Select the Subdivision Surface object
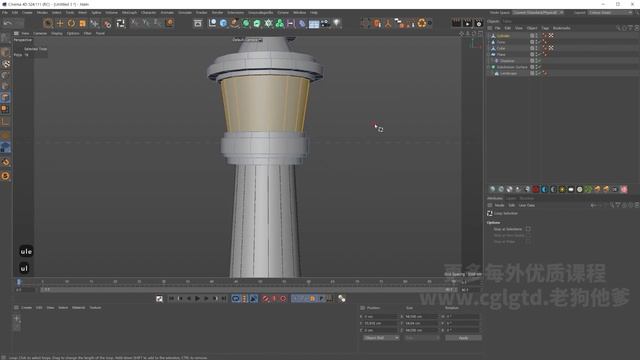This screenshot has width=640, height=360. pyautogui.click(x=512, y=67)
